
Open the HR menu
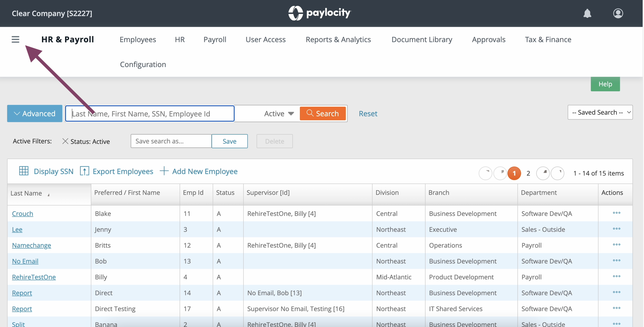[x=180, y=39]
